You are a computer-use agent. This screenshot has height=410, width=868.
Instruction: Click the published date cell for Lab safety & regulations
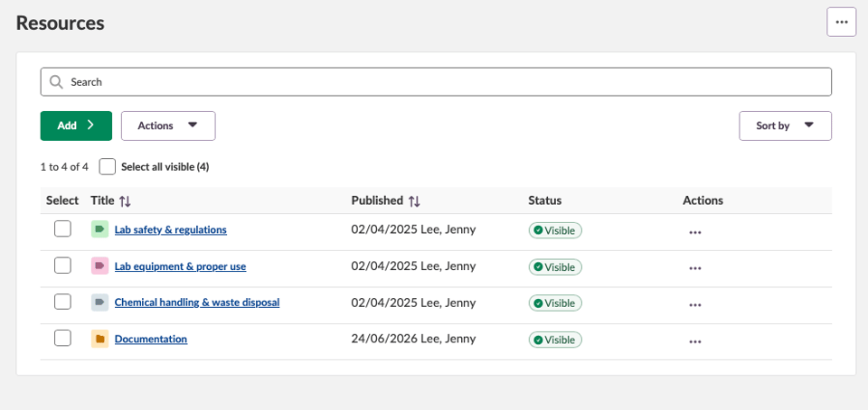[413, 229]
